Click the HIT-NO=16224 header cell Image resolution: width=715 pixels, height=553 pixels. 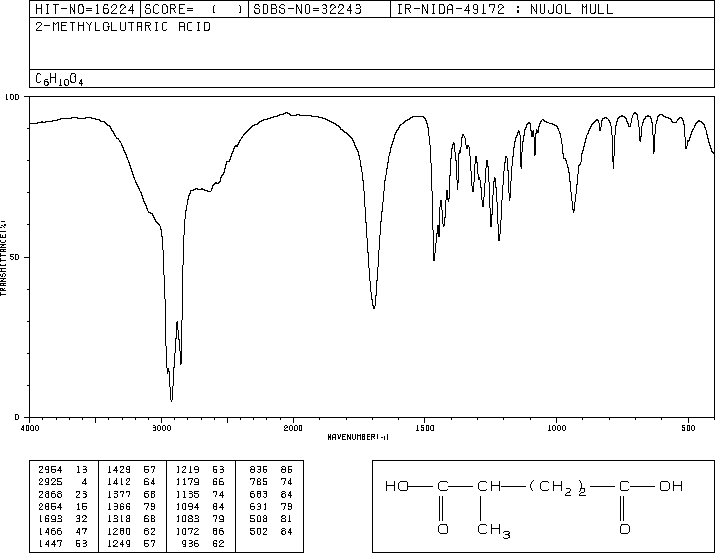coord(85,9)
